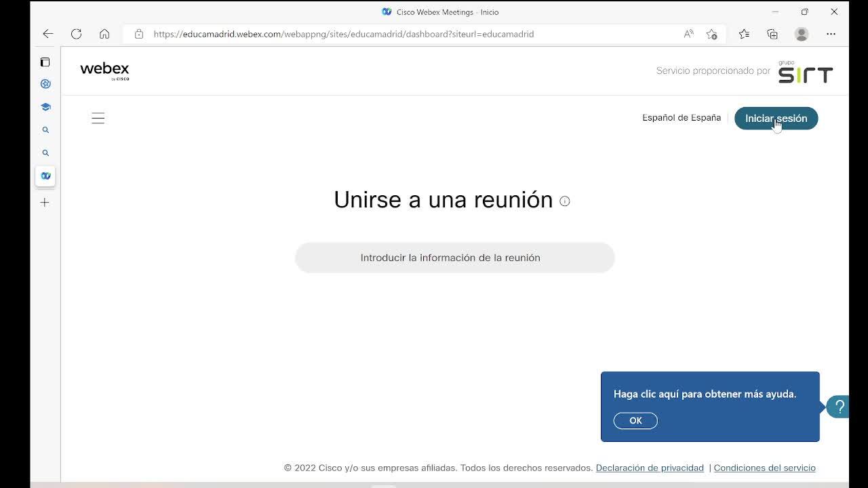The width and height of the screenshot is (868, 488).
Task: Open the browser profile menu
Action: click(x=802, y=34)
